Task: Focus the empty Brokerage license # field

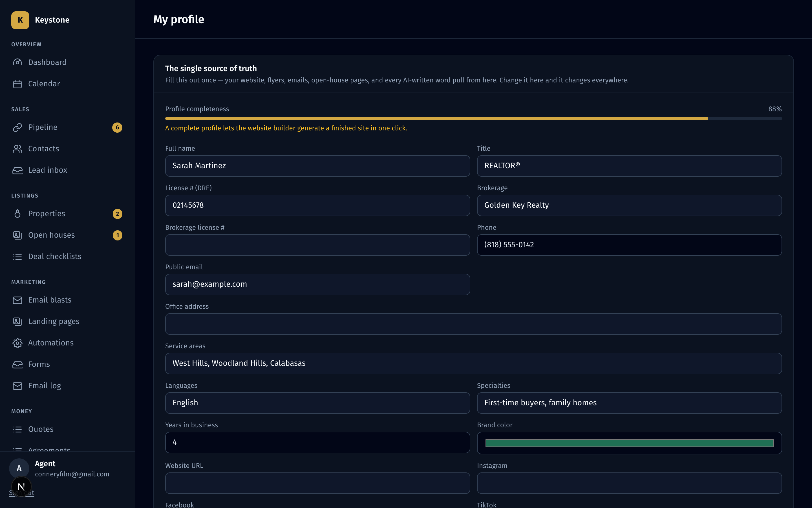Action: [x=317, y=245]
